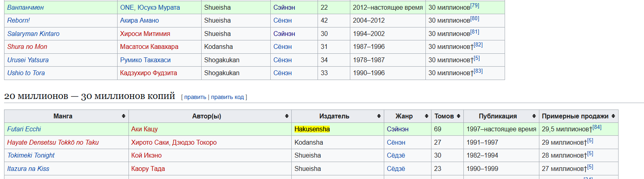The image size is (644, 179).
Task: Sort table by Манга column arrows
Action: pos(124,116)
